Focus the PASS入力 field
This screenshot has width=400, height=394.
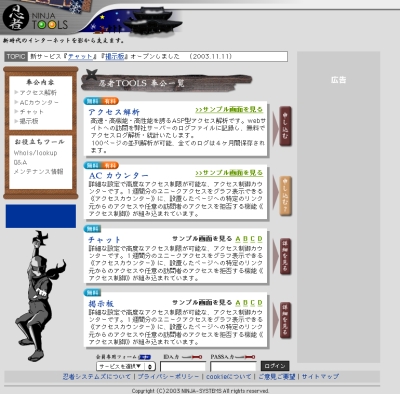click(x=233, y=367)
